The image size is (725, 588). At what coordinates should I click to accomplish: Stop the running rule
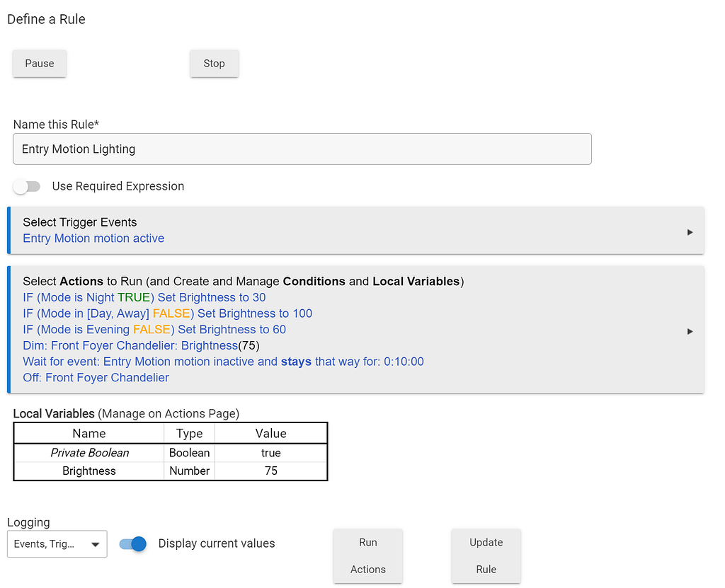tap(214, 63)
